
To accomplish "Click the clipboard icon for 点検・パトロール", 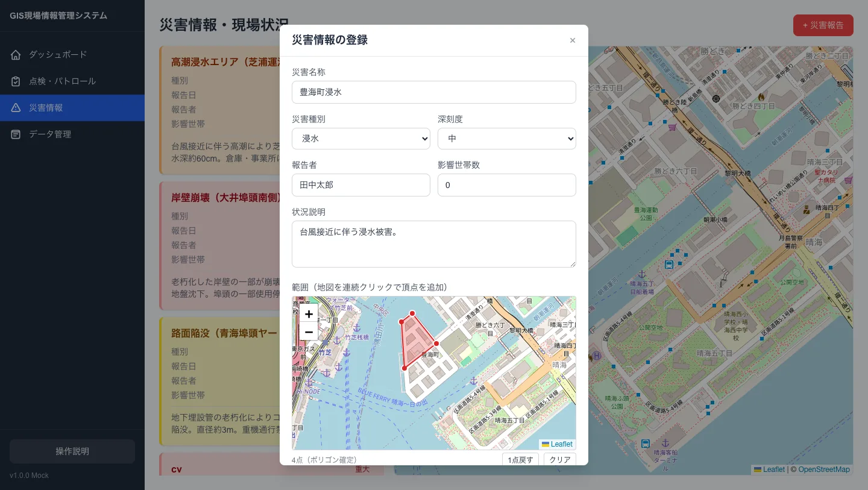I will [x=16, y=81].
